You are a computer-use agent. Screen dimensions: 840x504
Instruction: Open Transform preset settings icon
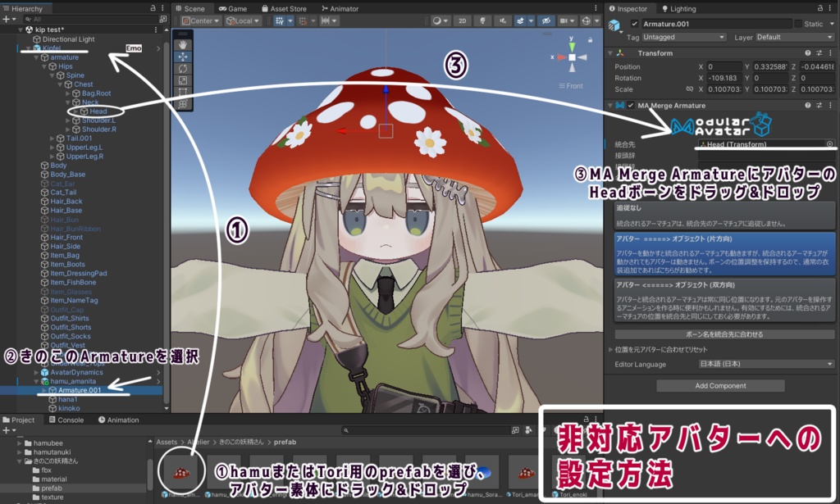[x=819, y=53]
